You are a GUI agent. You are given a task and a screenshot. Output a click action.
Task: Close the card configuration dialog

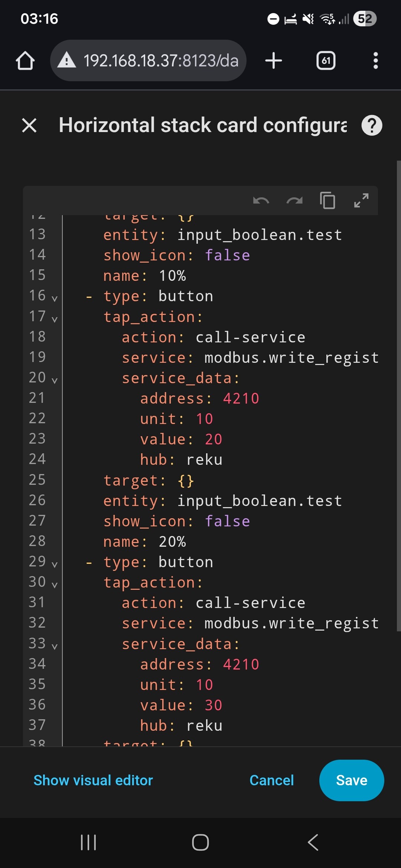point(29,125)
